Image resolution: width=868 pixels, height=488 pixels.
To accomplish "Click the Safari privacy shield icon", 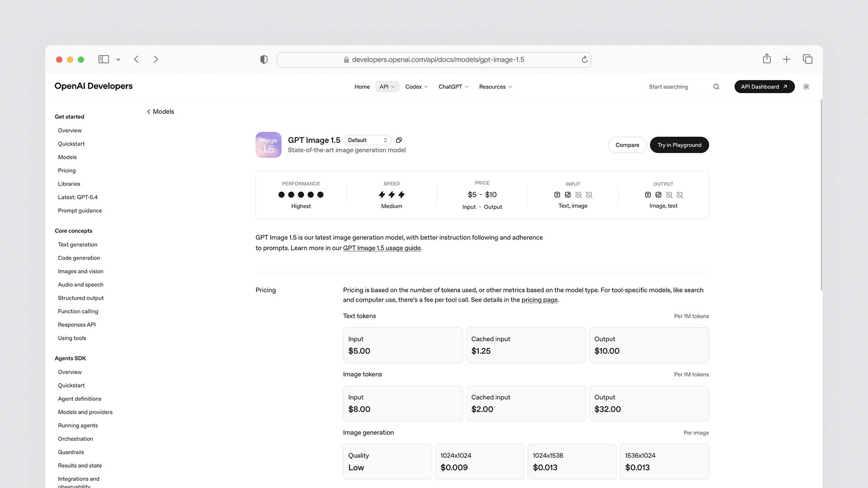I will (x=264, y=60).
